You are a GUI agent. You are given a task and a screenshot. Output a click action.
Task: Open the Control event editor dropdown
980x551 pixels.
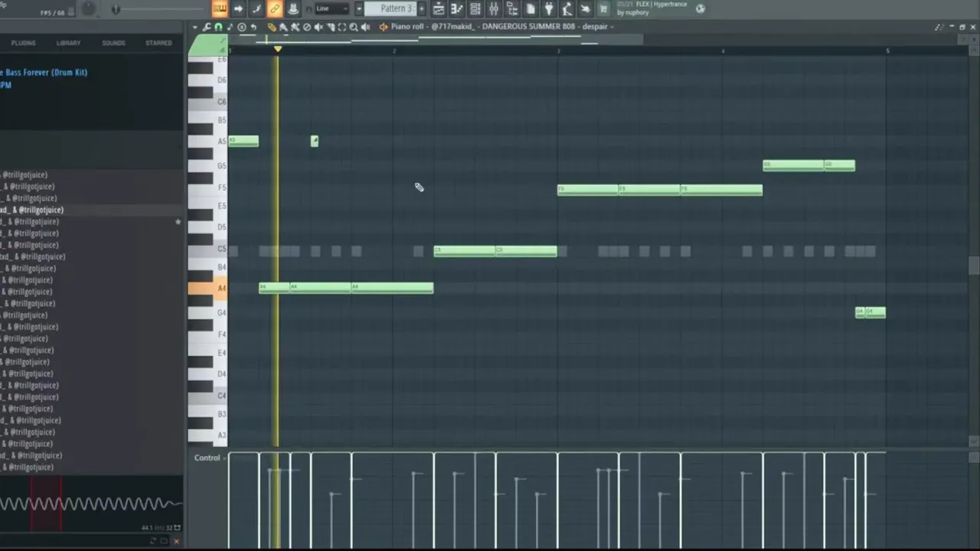point(209,458)
